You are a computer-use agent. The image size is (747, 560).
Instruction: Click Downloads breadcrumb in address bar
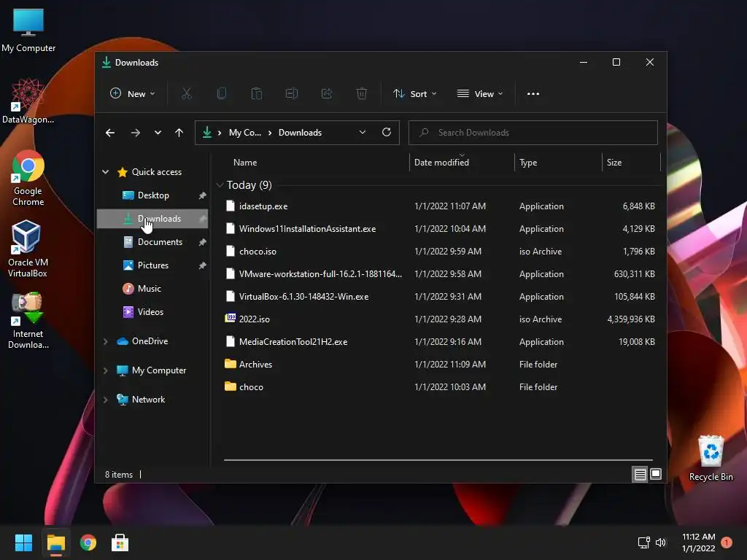[x=300, y=133]
